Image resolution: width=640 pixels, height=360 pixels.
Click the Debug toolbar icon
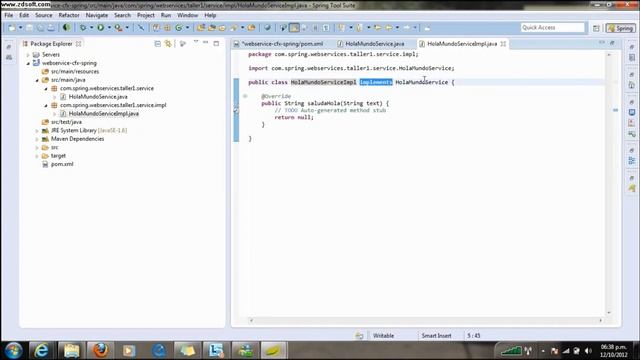[83, 28]
